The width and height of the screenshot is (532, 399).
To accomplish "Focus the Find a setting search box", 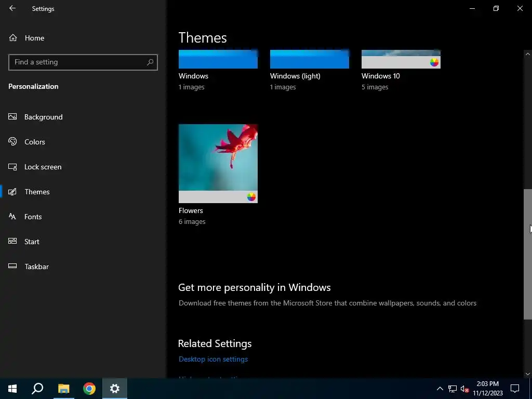I will 83,62.
